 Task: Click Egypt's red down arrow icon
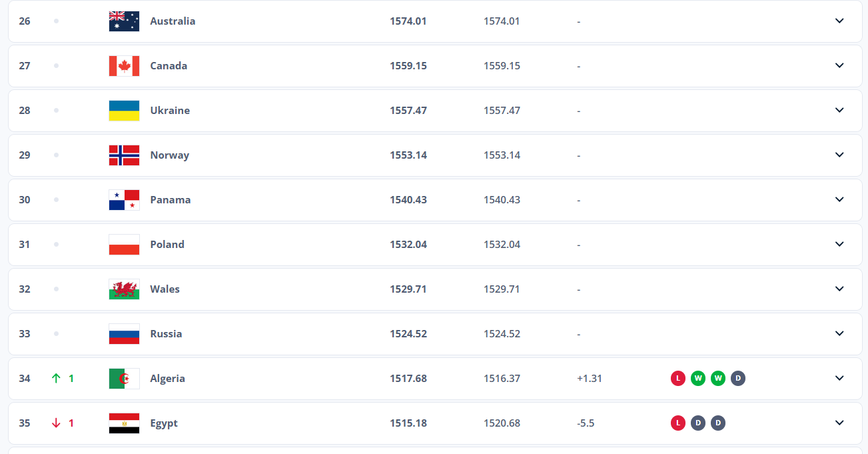coord(56,423)
